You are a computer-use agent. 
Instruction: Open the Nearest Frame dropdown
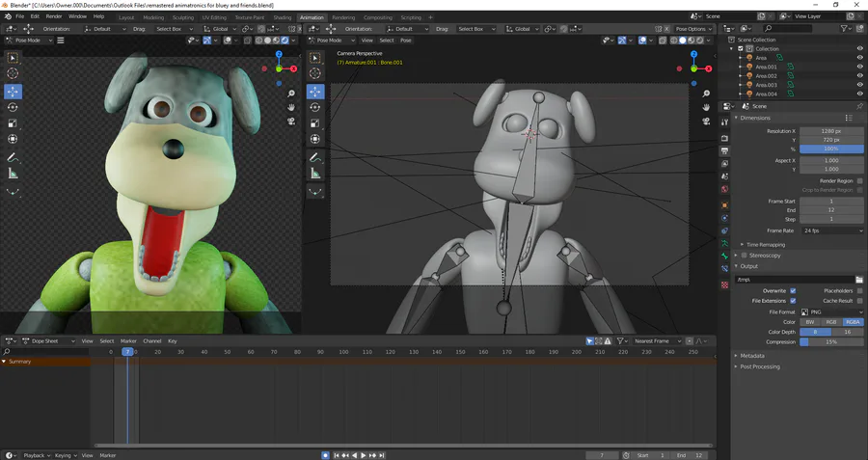658,341
